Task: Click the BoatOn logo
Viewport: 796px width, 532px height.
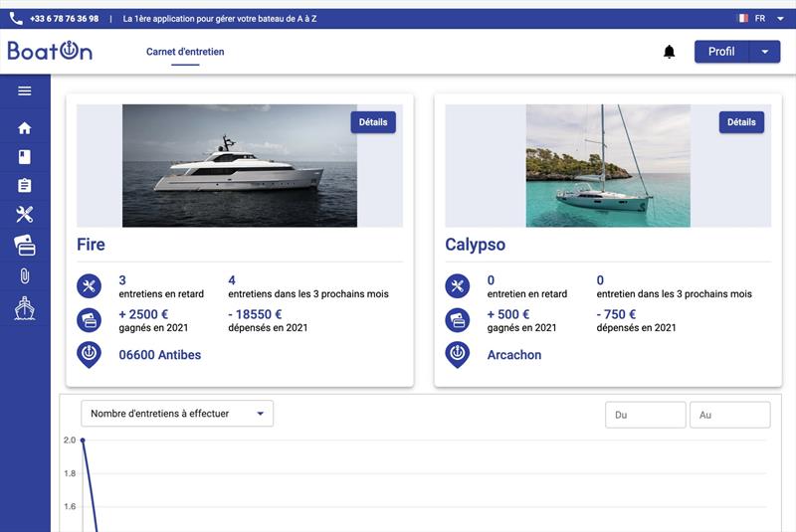Action: (x=50, y=51)
